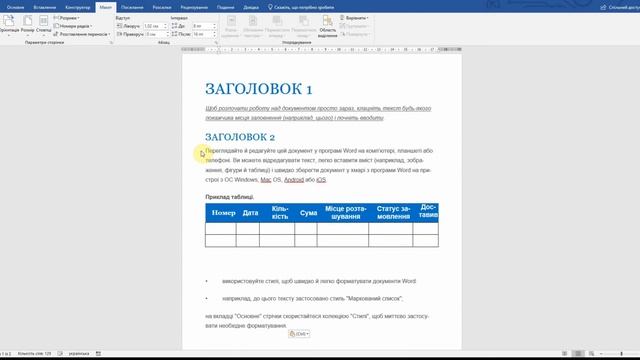Click the Ліворуч indent spinner arrows

point(166,26)
